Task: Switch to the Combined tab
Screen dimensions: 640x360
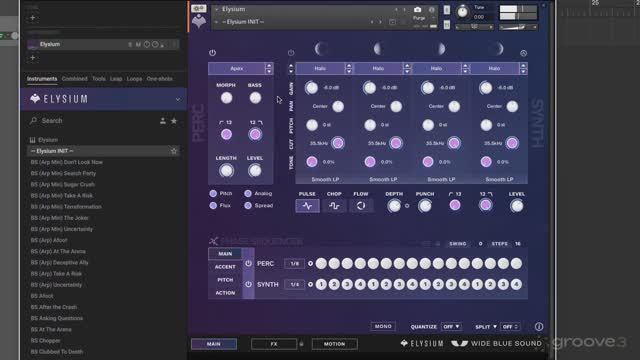Action: (x=75, y=79)
